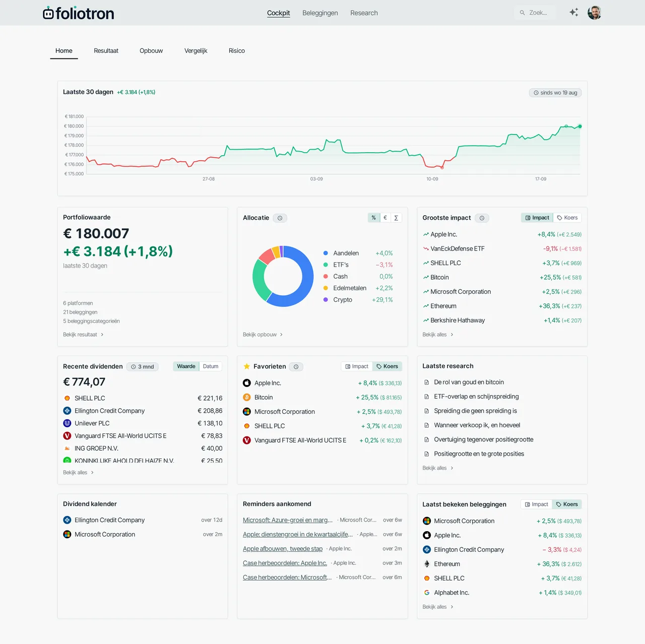Click the search field Zoek...

coord(535,13)
